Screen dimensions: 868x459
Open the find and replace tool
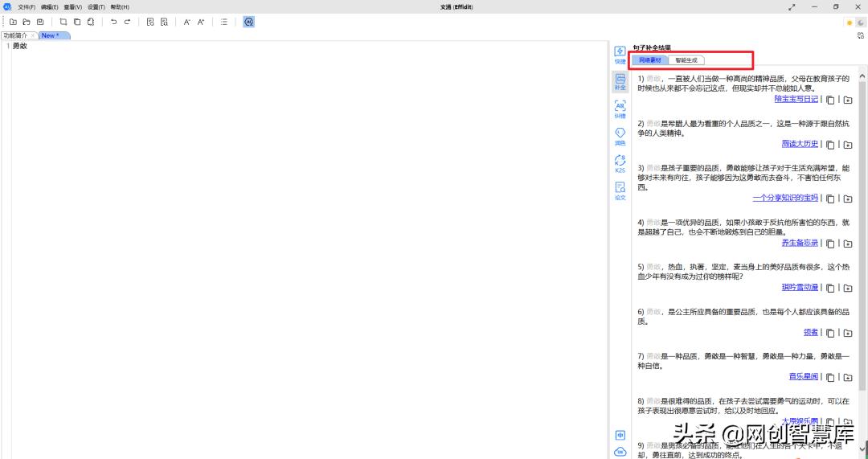point(164,23)
